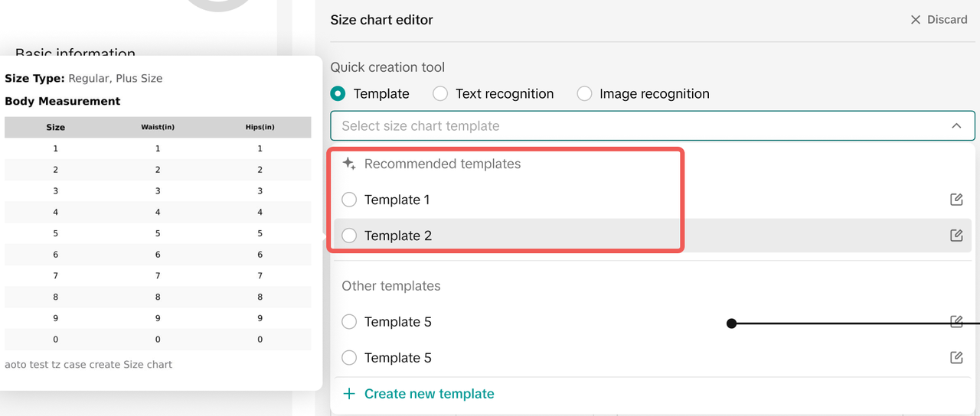
Task: Click the black dot marker on the line
Action: (731, 323)
